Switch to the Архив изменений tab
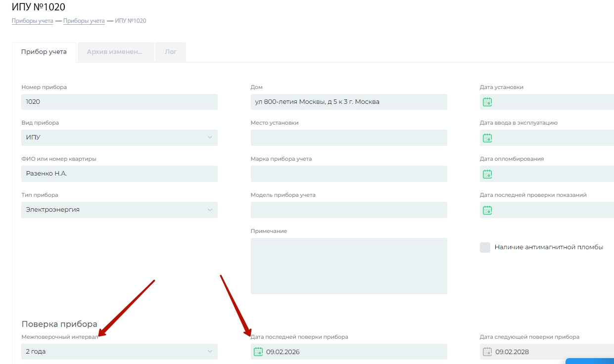The image size is (614, 364). [x=115, y=52]
